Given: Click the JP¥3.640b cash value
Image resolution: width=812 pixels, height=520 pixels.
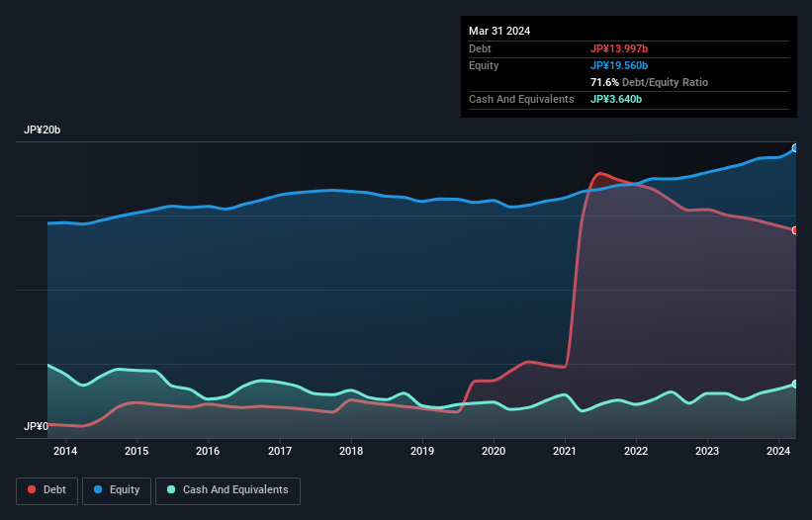Looking at the screenshot, I should point(616,99).
